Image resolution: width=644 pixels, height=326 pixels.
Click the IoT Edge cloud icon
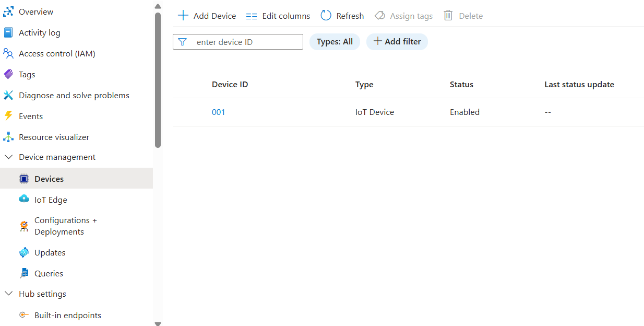[x=24, y=200]
